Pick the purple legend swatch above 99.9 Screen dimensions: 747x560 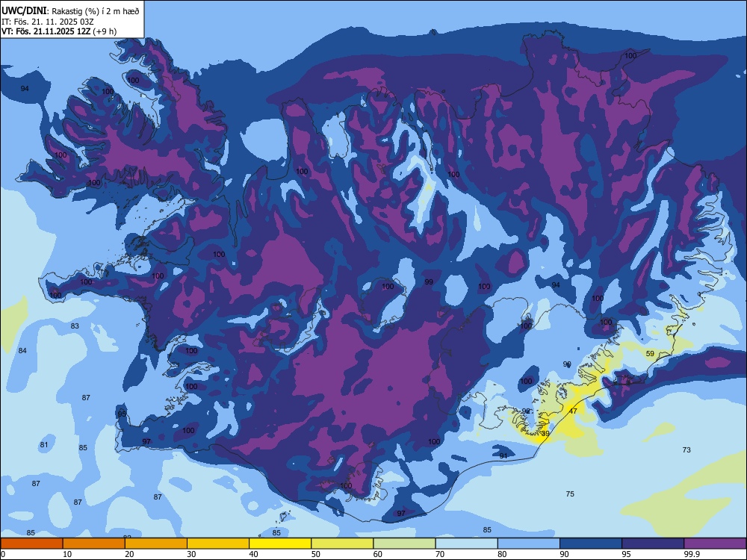(x=715, y=544)
